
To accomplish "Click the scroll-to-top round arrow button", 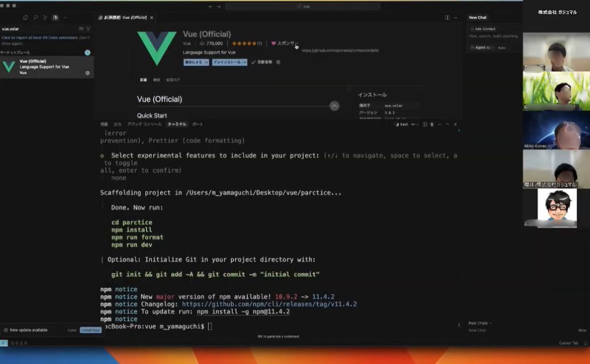I will tap(334, 106).
